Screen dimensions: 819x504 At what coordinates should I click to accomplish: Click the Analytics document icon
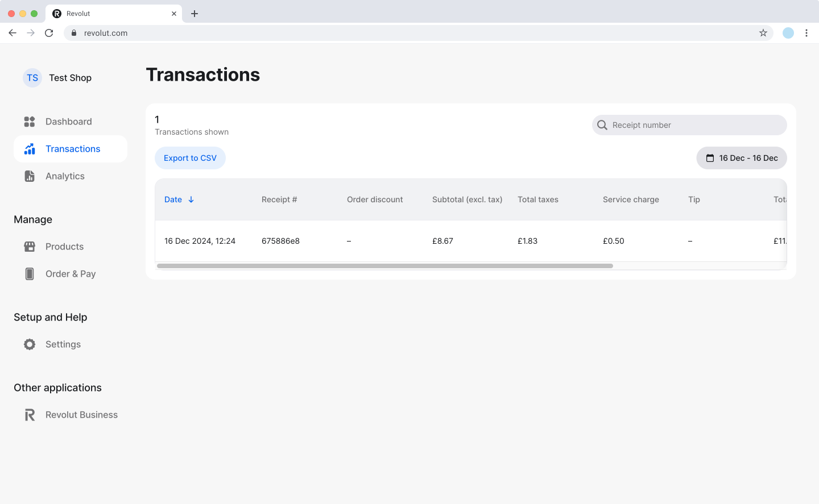(30, 176)
